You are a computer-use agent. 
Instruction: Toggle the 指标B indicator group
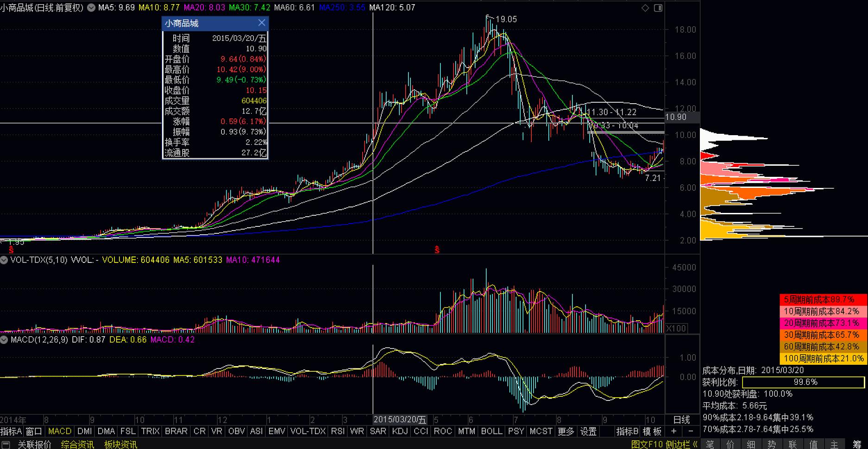click(x=627, y=431)
